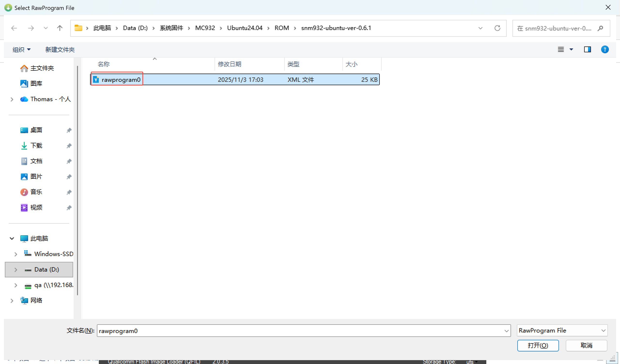Click the 文件名 input field

point(295,331)
